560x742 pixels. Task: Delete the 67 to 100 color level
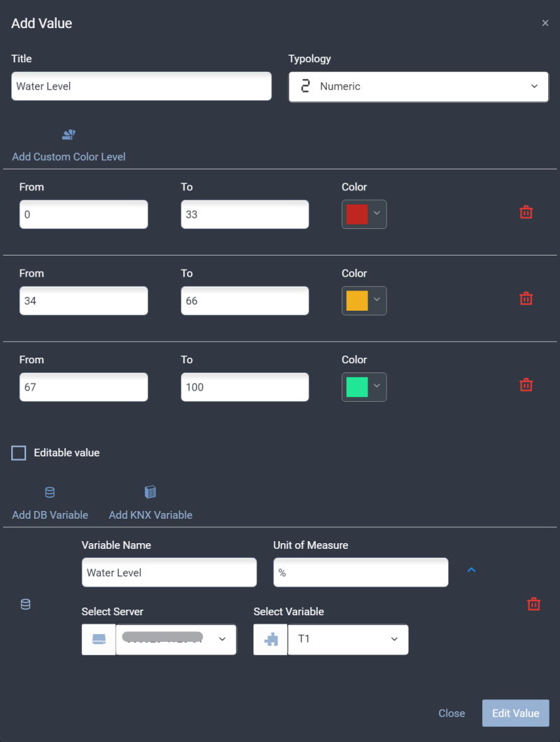pos(526,385)
